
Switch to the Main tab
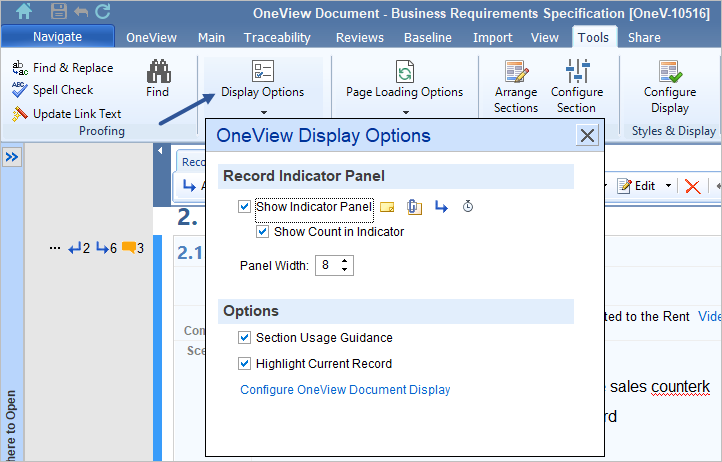click(211, 37)
